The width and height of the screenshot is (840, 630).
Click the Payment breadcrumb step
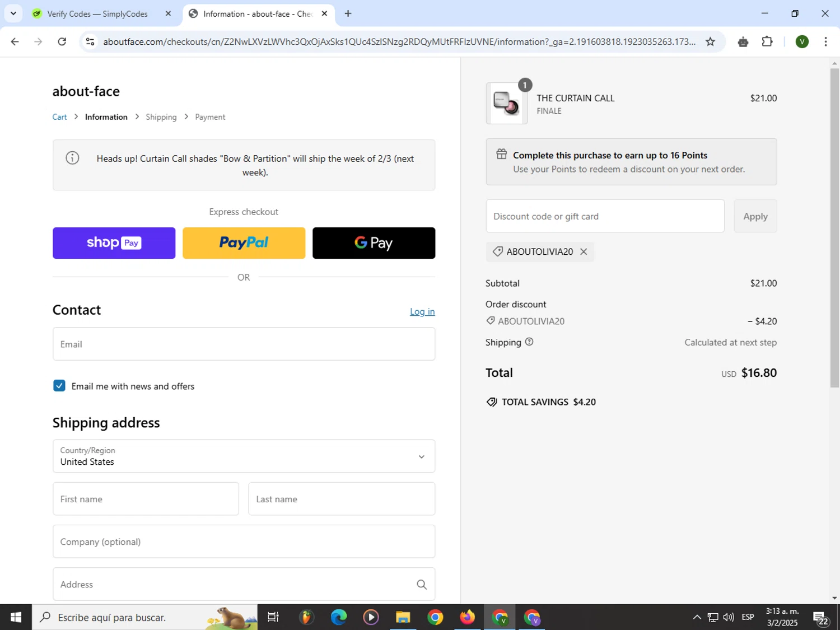point(210,117)
